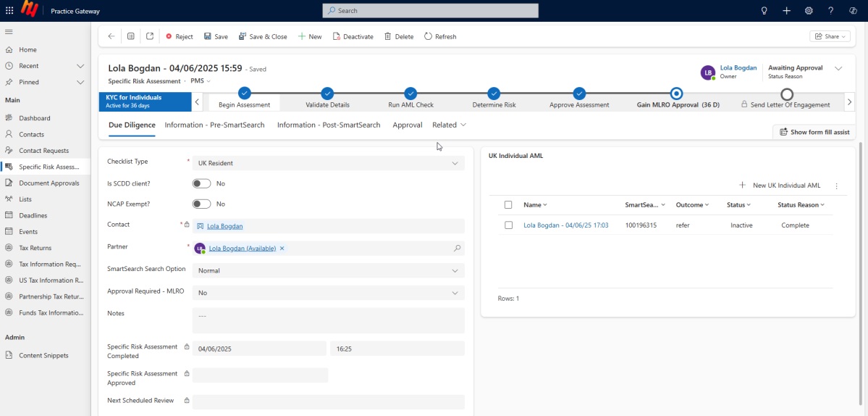This screenshot has height=416, width=868.
Task: Open the Outcome column header menu
Action: 693,205
